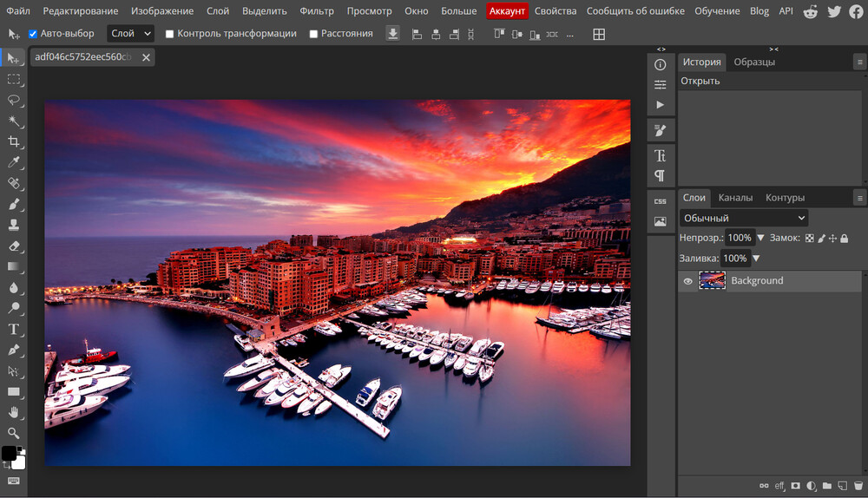Click the red Аккаунт button
Screen dimensions: 868x498
(x=507, y=11)
